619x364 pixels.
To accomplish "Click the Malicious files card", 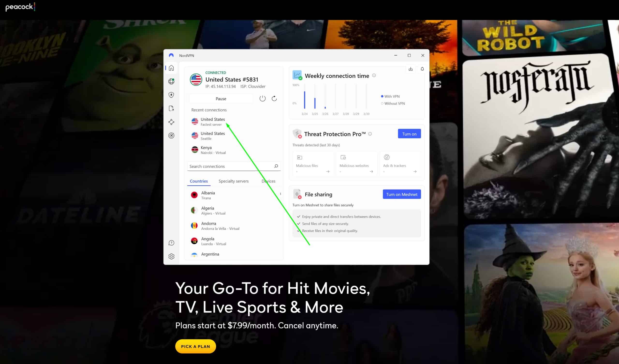I will pyautogui.click(x=313, y=163).
